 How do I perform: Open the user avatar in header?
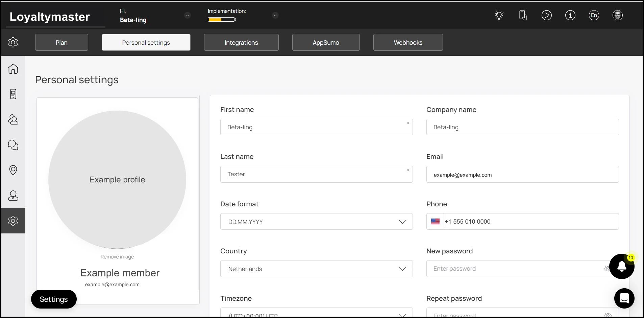(617, 15)
